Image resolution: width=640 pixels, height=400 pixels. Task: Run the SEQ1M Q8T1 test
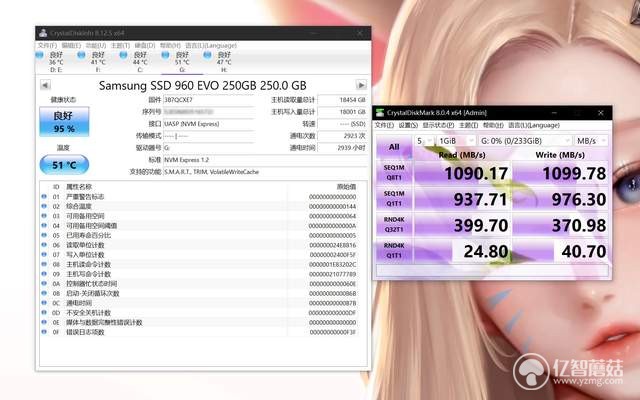tap(394, 173)
